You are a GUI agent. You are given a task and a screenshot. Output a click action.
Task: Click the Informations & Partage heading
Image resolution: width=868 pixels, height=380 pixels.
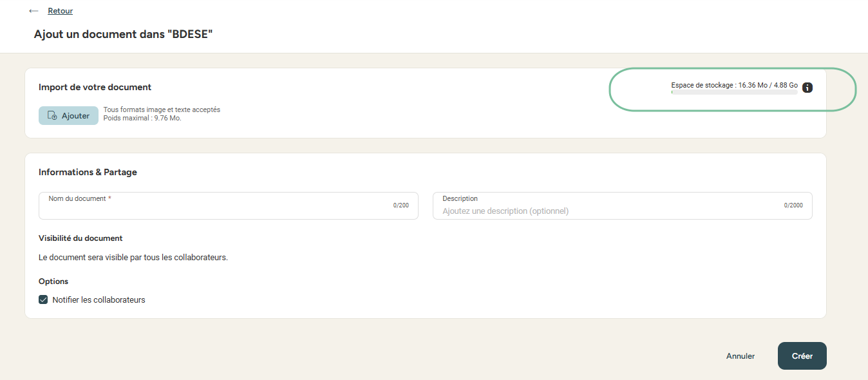pos(88,172)
